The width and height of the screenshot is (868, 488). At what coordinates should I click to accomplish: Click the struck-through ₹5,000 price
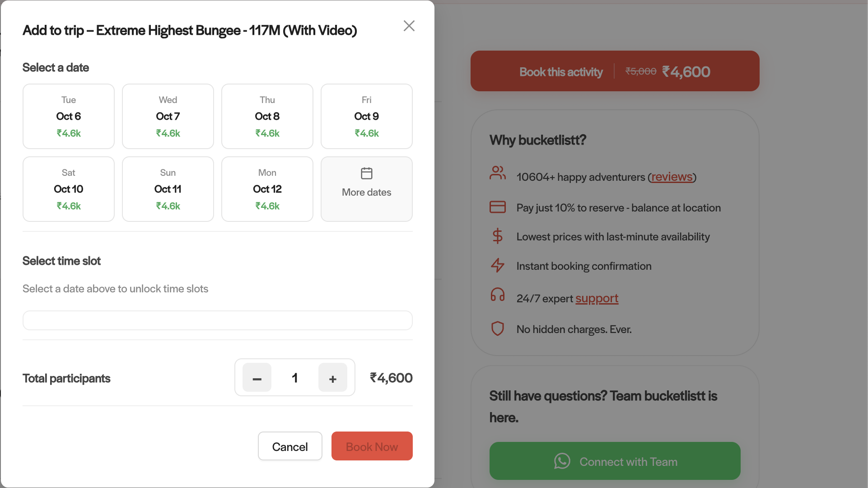[x=641, y=71]
